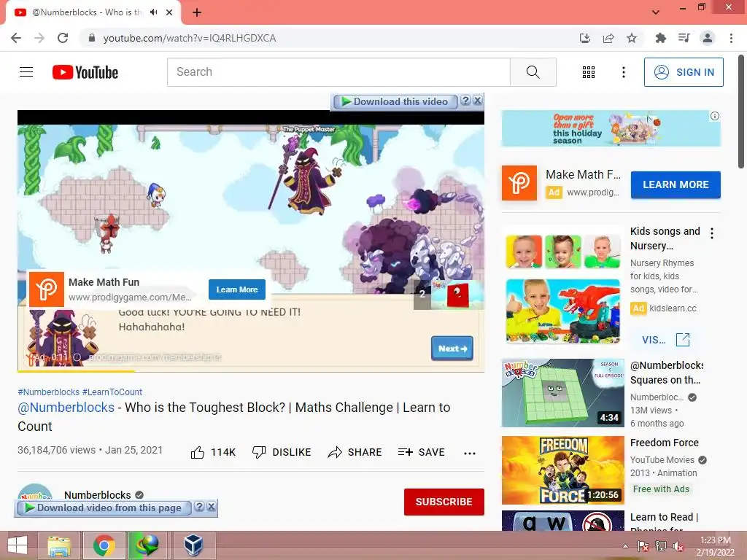747x560 pixels.
Task: Expand the tab search chevron
Action: pyautogui.click(x=656, y=12)
